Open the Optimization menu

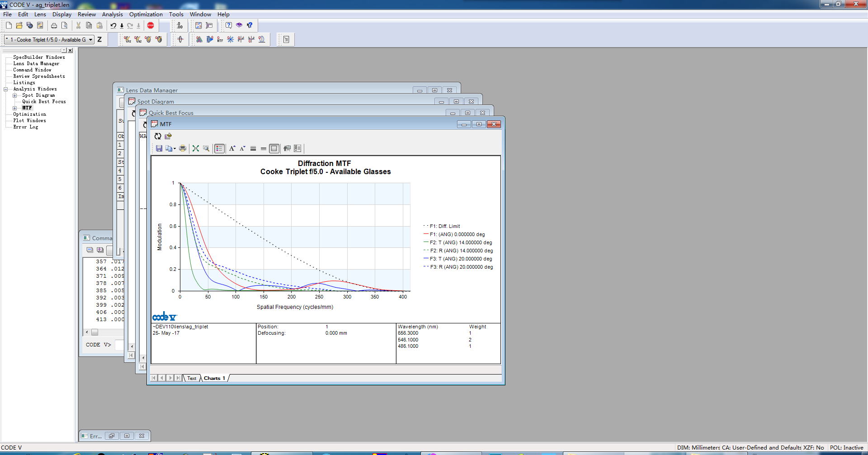pos(146,14)
